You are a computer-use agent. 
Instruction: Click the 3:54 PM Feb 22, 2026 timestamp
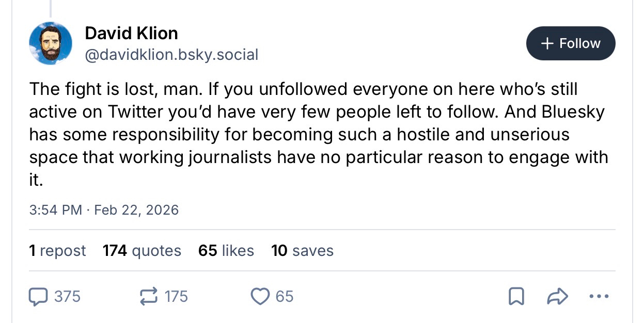tap(104, 210)
